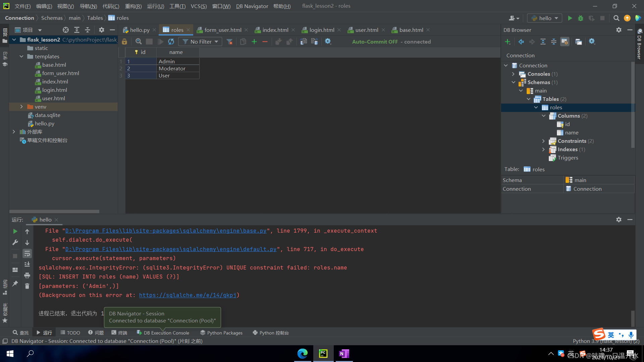Open DB Execution Console tool tab

[163, 333]
